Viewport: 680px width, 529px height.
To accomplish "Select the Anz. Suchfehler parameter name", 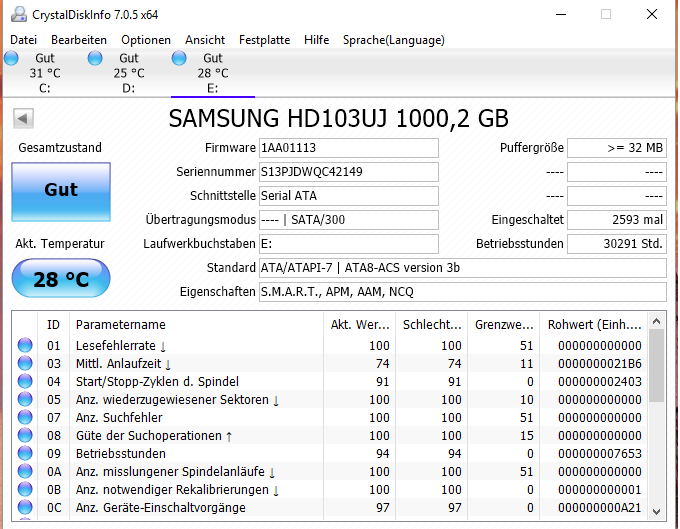I will 119,418.
